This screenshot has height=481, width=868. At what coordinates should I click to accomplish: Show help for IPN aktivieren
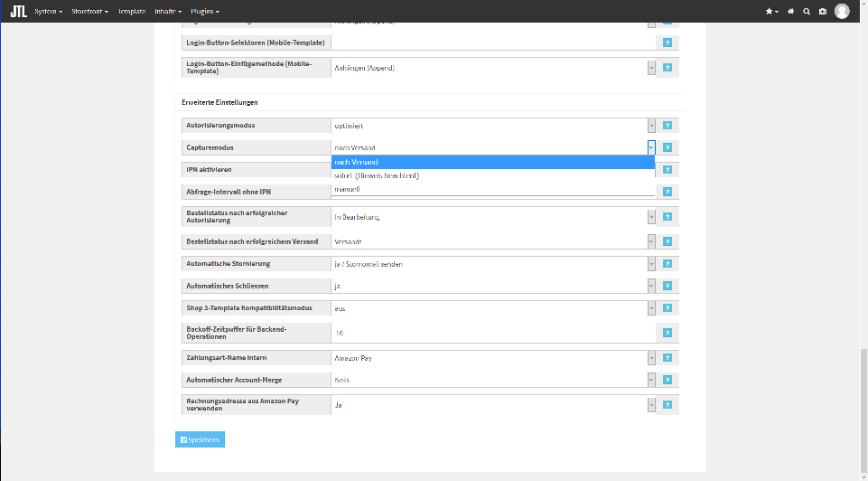[667, 170]
